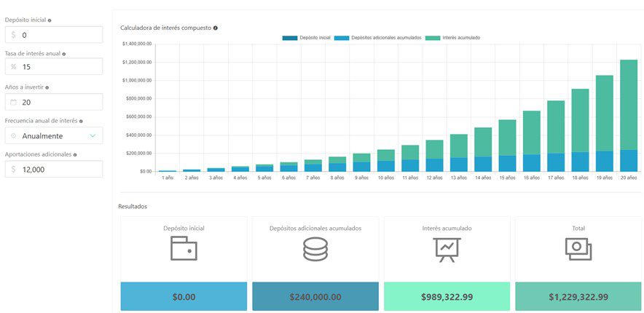The image size is (644, 313).
Task: Click the wallet icon in Depósito inicial card
Action: [x=184, y=250]
